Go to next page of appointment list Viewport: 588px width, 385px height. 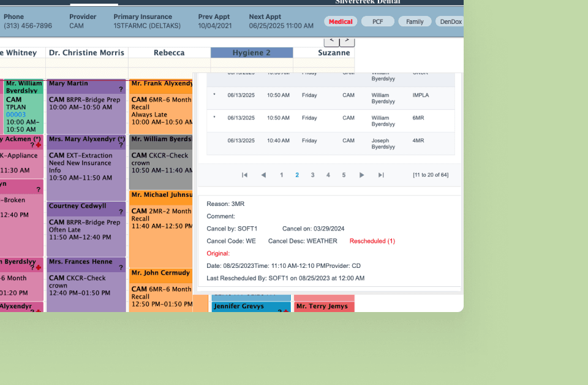[x=361, y=175]
